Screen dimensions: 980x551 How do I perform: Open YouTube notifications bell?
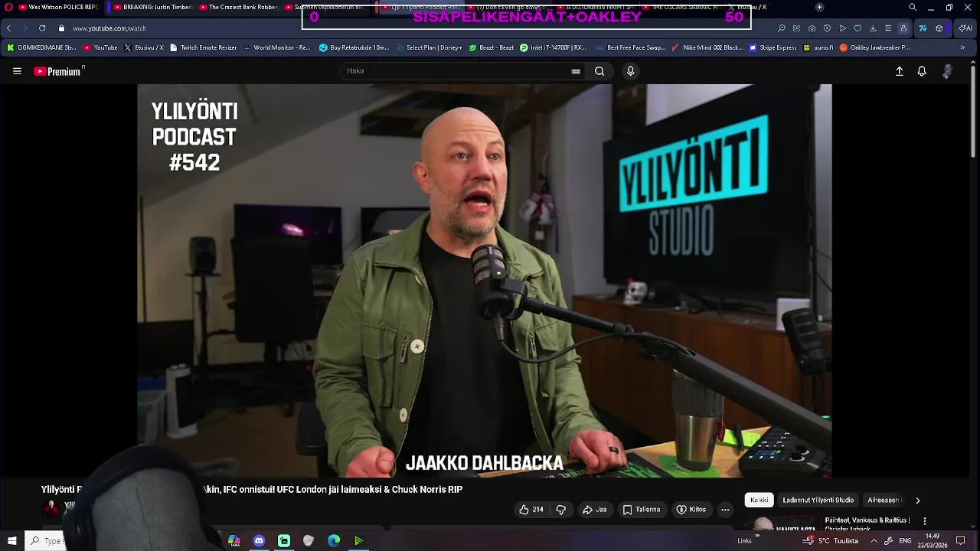click(922, 71)
